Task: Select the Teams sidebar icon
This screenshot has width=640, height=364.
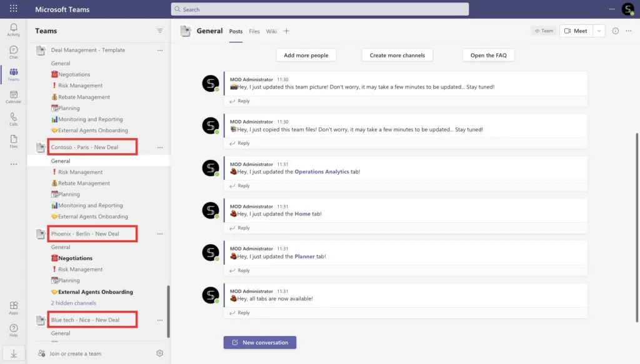Action: point(14,74)
